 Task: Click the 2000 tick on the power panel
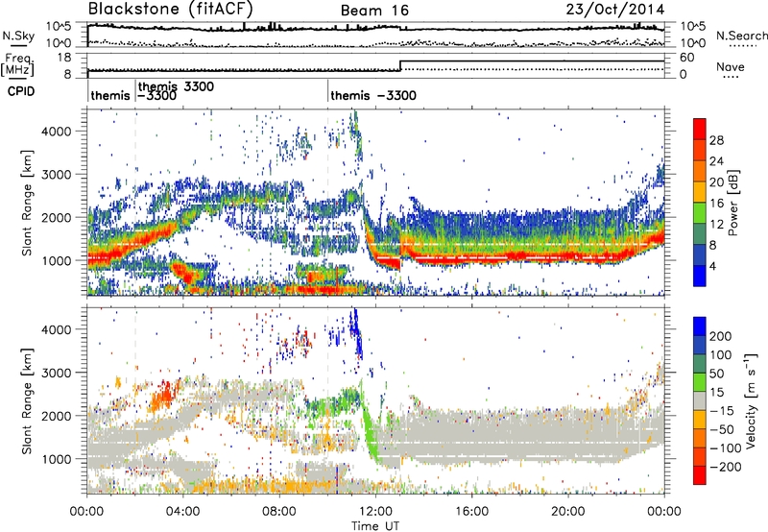coord(57,217)
